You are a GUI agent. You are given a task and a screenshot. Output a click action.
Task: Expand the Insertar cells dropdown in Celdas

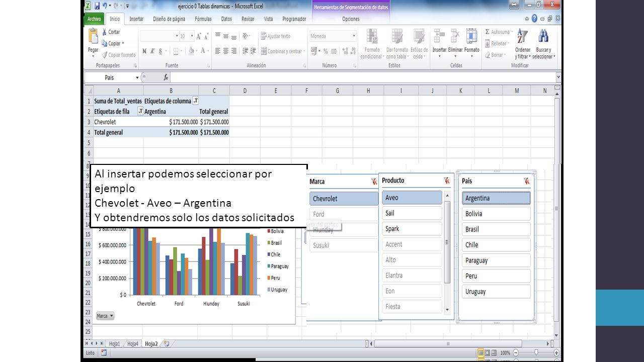coord(439,56)
